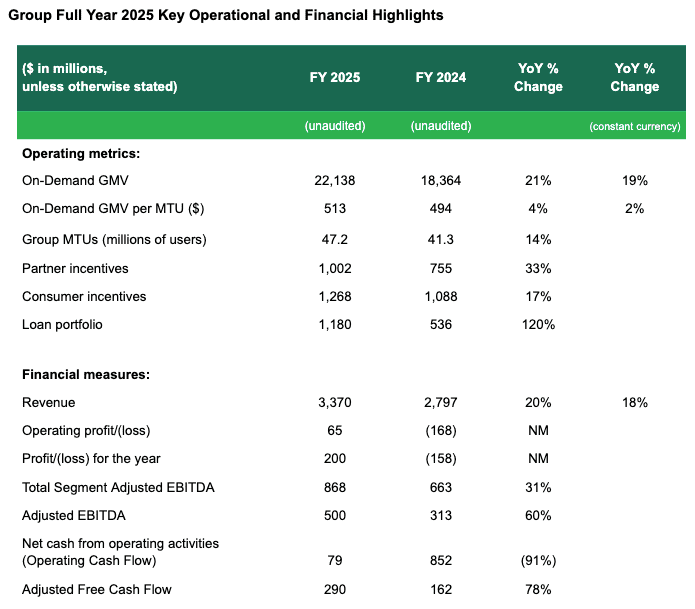Click Revenue constant currency 18% value
The height and width of the screenshot is (609, 695).
(x=635, y=402)
